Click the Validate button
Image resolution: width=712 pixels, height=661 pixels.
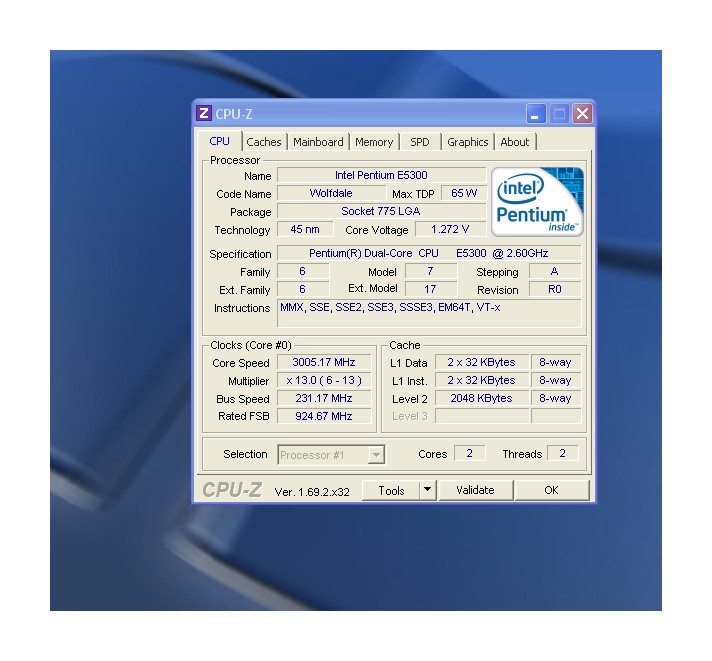[475, 490]
